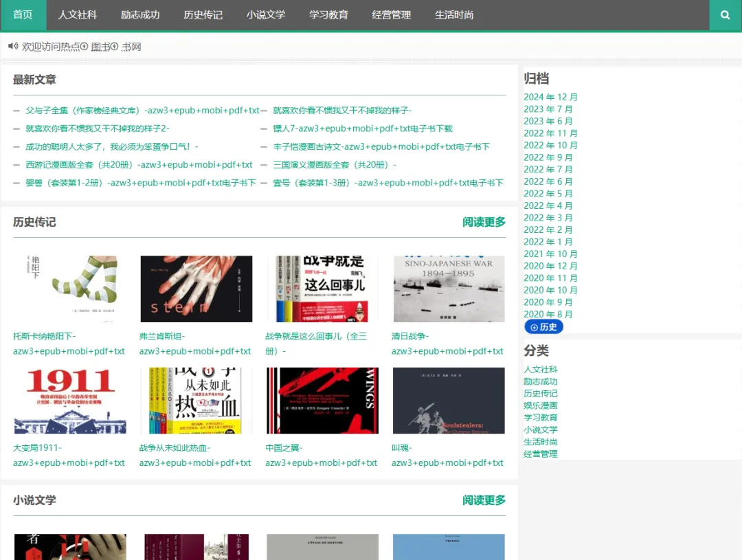This screenshot has width=742, height=560.
Task: Open WINGS 中国之翼 book cover
Action: click(x=323, y=401)
